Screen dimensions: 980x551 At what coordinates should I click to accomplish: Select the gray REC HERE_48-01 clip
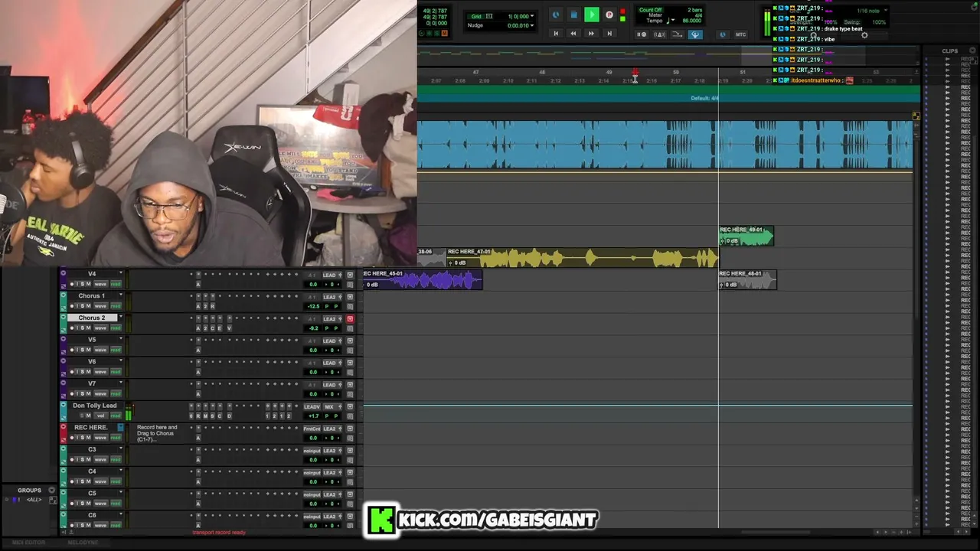(747, 280)
